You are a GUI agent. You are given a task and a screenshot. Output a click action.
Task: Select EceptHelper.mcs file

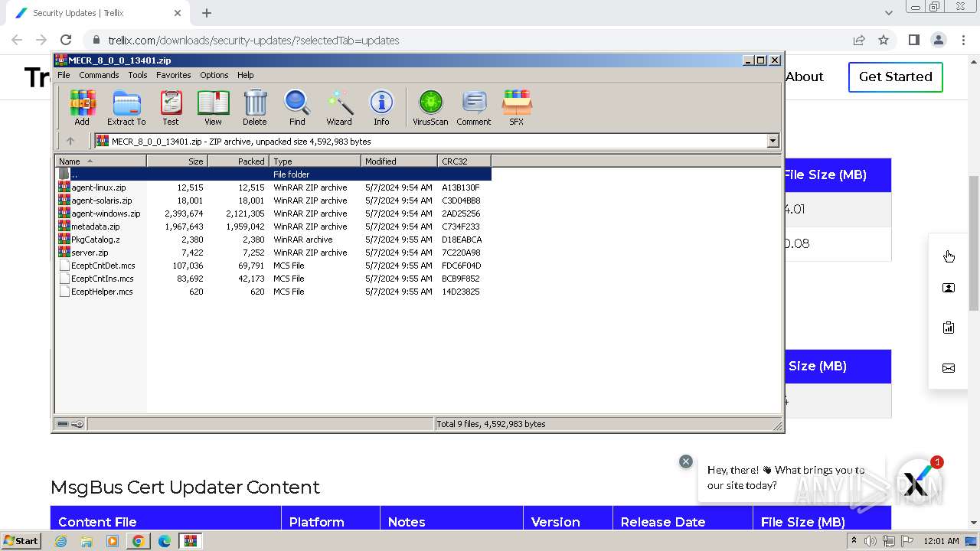coord(273,292)
